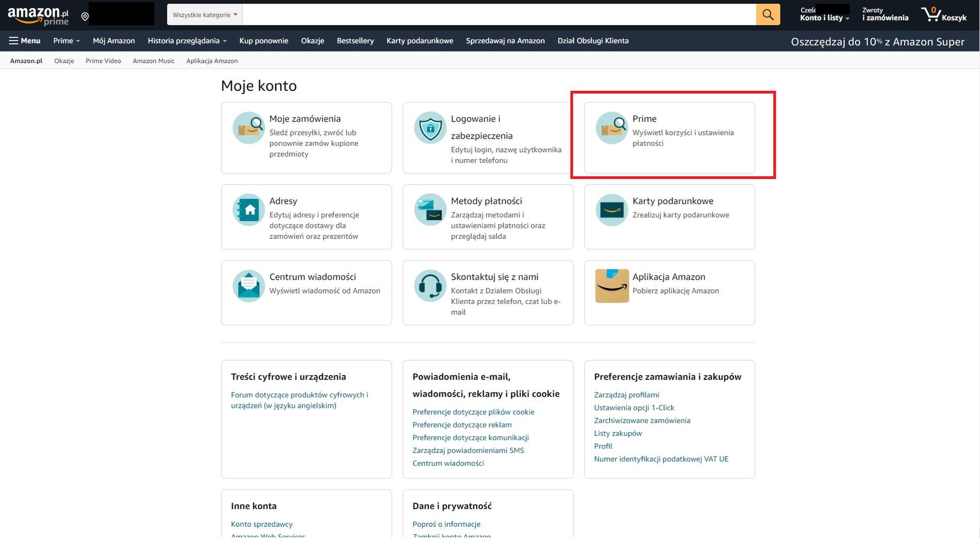Screen dimensions: 980x539
Task: Open Karty podarunkowe in the navigation bar
Action: point(420,41)
